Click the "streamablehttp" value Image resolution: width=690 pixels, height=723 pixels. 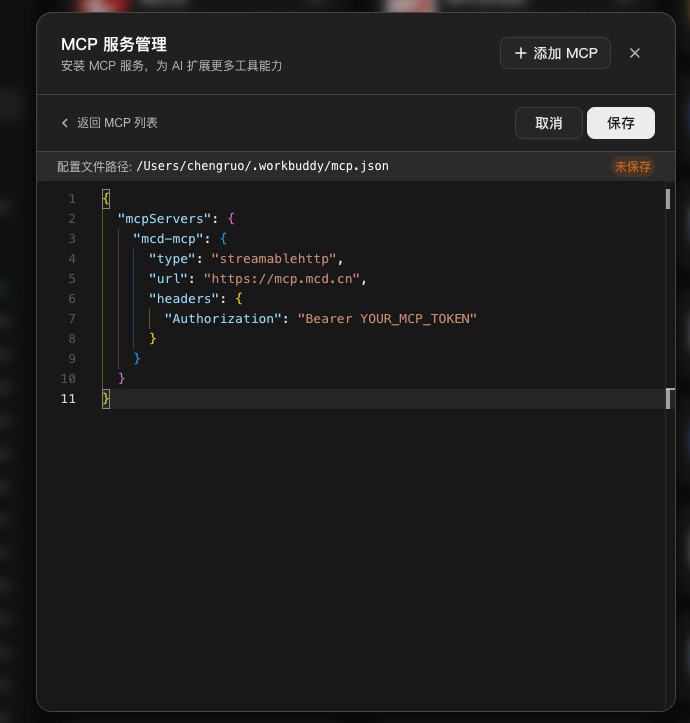click(x=274, y=259)
